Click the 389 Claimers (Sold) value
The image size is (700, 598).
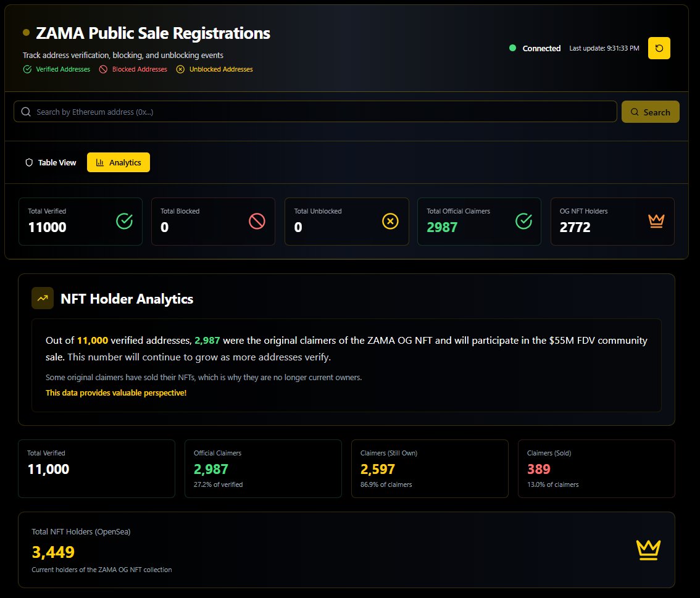tap(539, 469)
